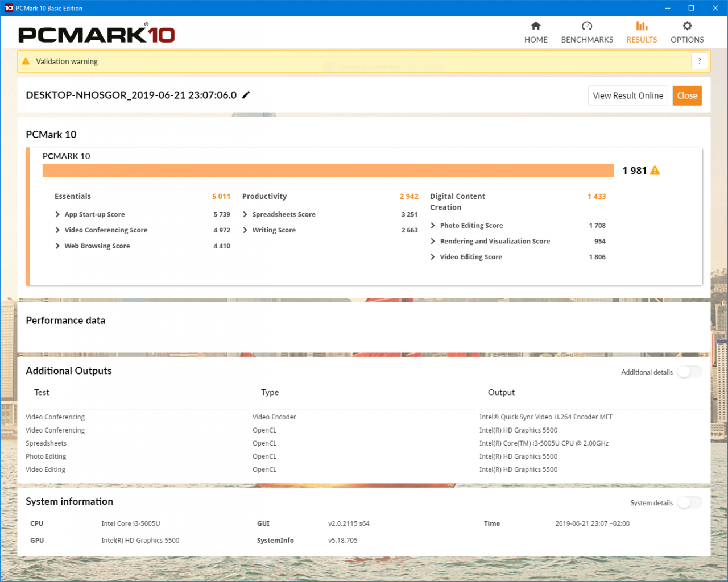Viewport: 728px width, 582px height.
Task: Click the Video Encoder type cell
Action: click(x=274, y=417)
